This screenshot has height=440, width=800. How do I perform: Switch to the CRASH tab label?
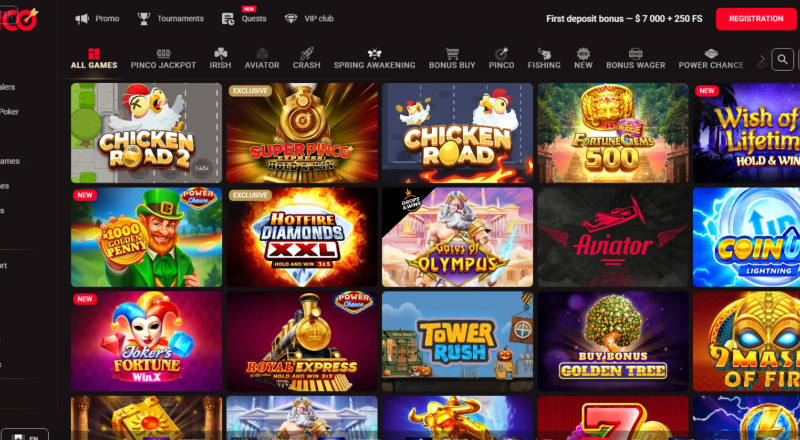[307, 65]
